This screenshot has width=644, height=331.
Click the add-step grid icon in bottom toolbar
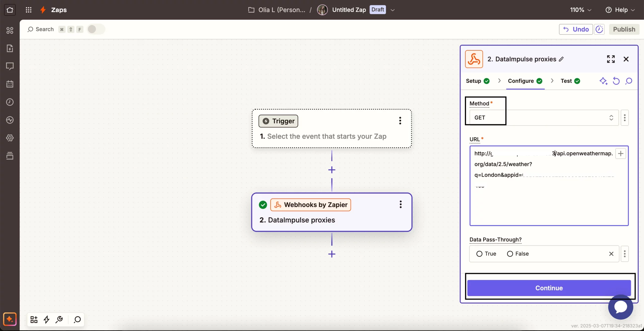tap(34, 319)
